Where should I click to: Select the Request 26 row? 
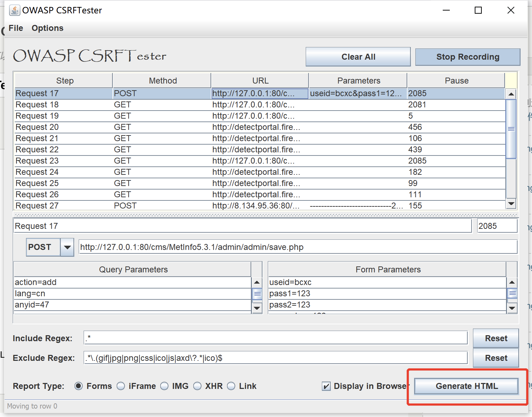coord(260,194)
